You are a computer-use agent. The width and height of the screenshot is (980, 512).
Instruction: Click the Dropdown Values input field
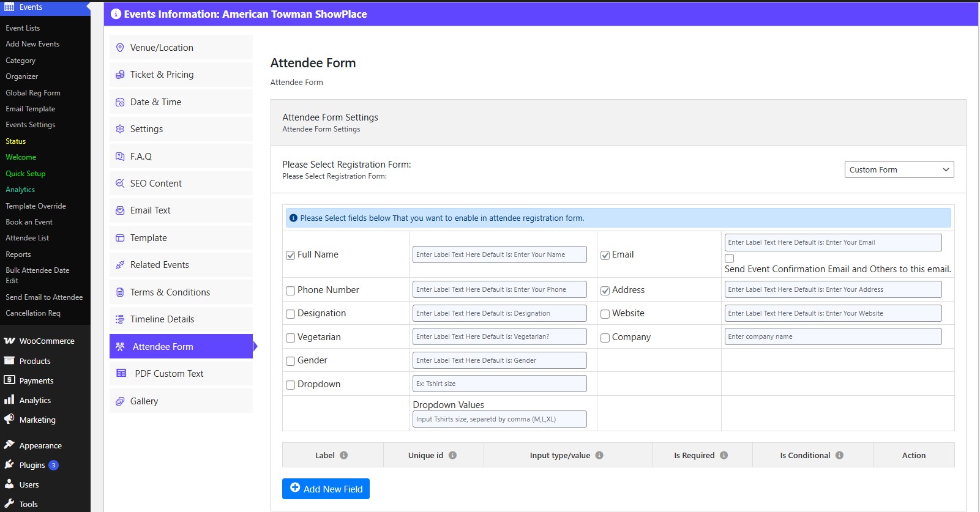tap(499, 419)
